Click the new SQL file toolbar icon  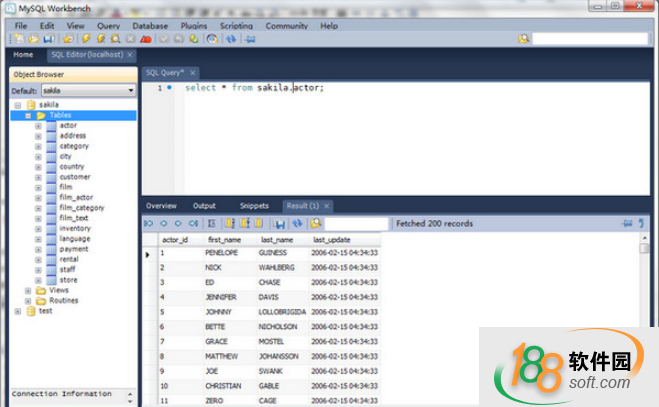(x=19, y=39)
